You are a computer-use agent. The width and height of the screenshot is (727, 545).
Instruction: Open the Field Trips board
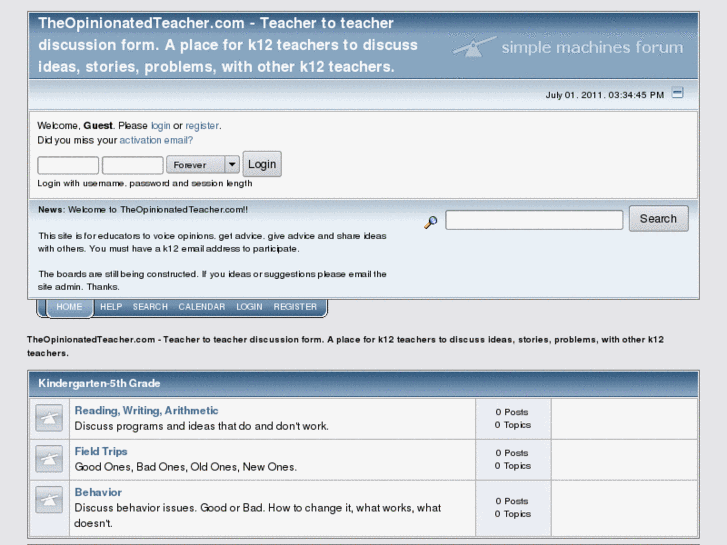(x=101, y=451)
